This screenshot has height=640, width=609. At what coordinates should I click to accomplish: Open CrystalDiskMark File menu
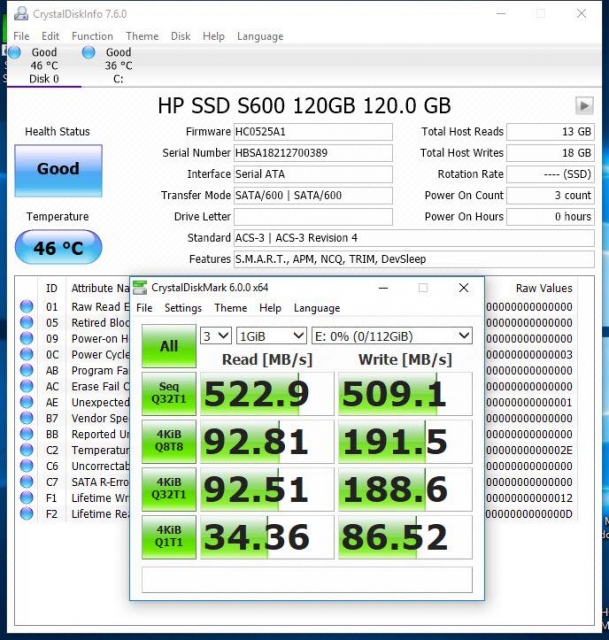144,308
